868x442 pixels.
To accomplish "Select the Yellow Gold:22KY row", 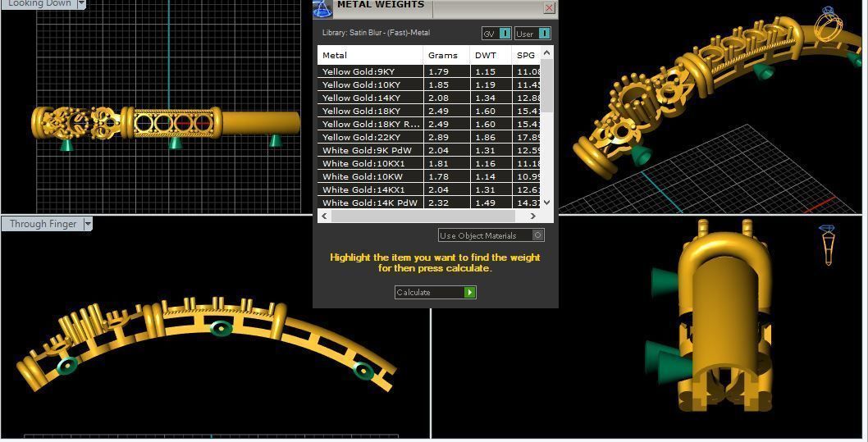I will point(429,137).
